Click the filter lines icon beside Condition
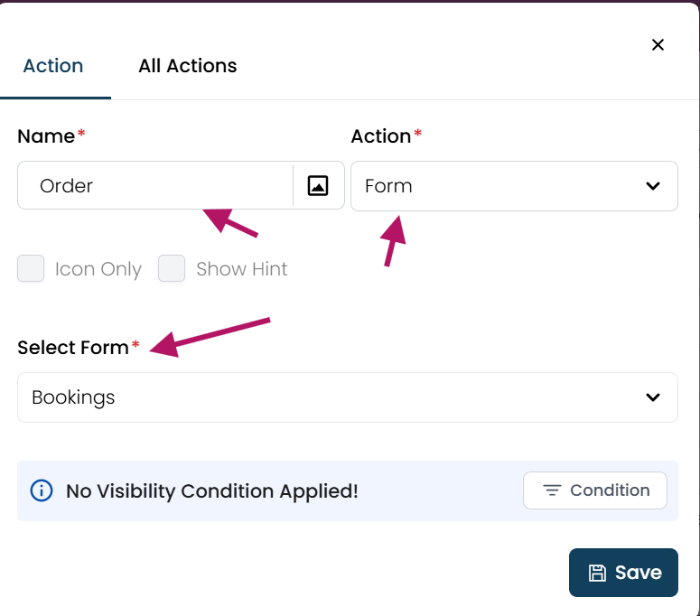This screenshot has width=700, height=616. coord(552,490)
